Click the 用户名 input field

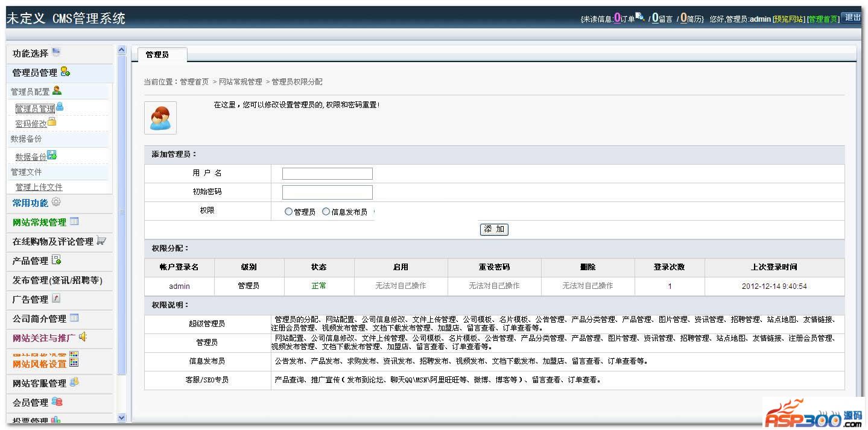327,174
